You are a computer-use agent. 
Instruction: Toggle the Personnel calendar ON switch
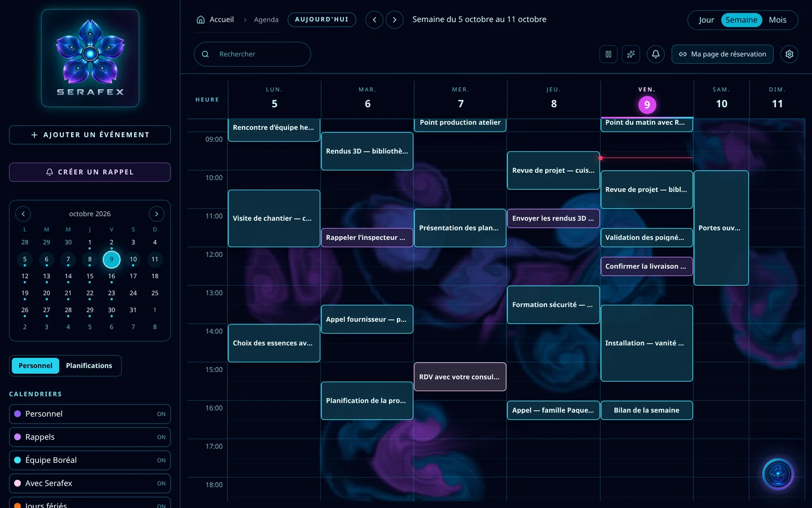tap(161, 414)
